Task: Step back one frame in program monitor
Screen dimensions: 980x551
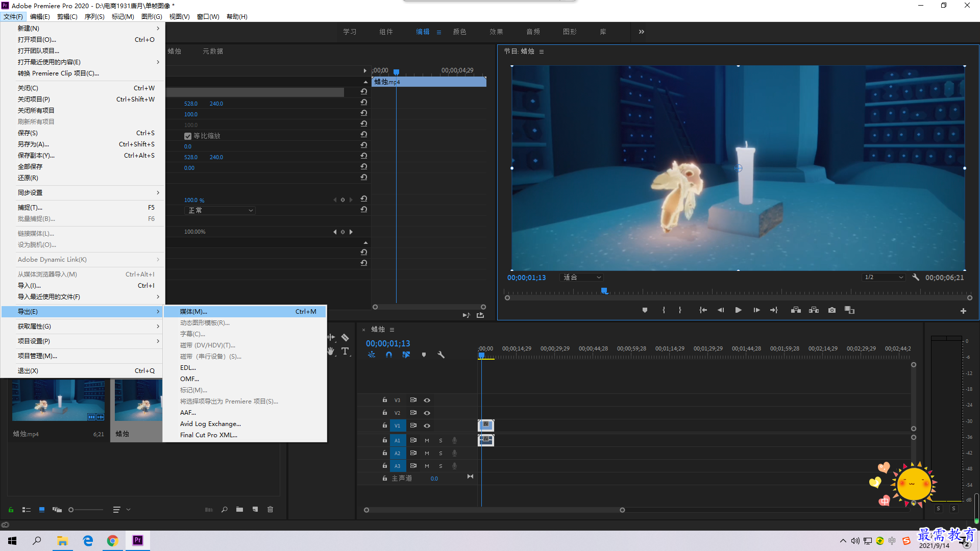Action: [721, 310]
